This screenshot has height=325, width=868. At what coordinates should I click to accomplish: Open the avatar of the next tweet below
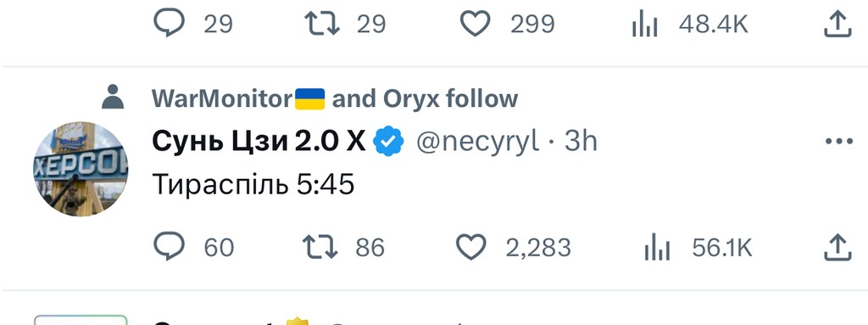81,320
